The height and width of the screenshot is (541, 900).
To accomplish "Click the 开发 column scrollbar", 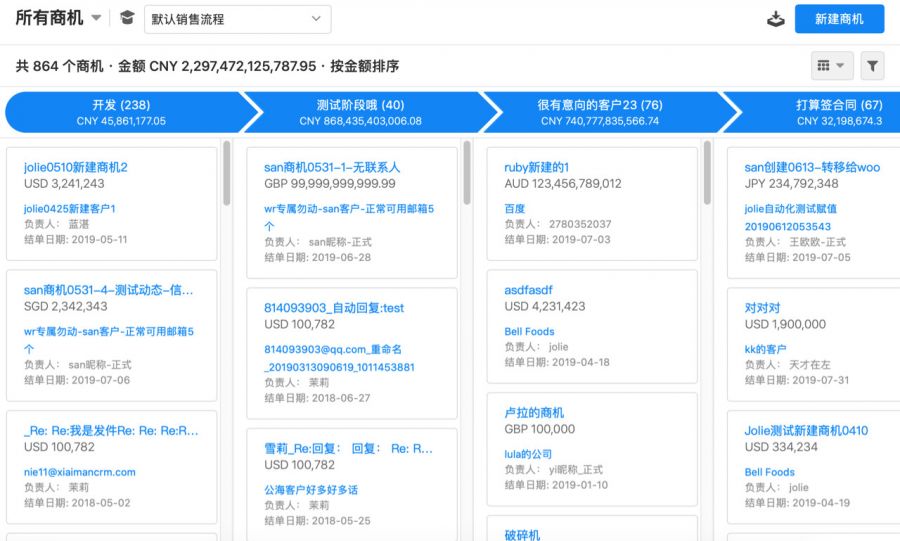I will 227,173.
